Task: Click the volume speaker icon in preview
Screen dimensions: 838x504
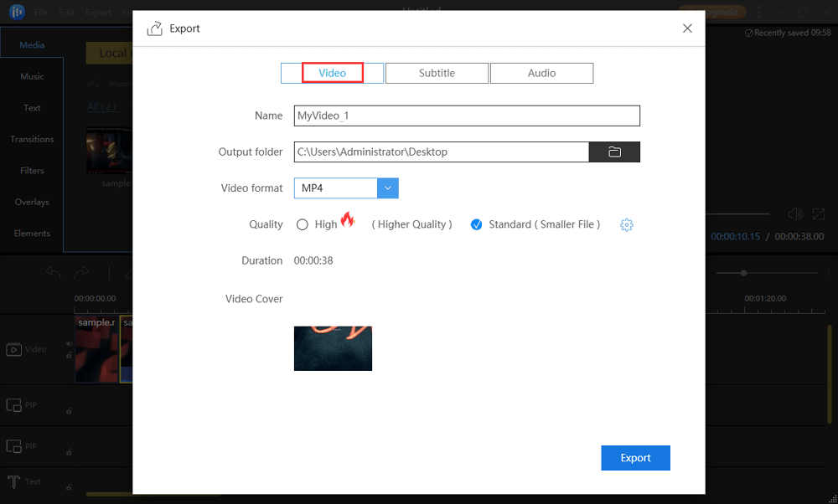Action: [x=795, y=215]
